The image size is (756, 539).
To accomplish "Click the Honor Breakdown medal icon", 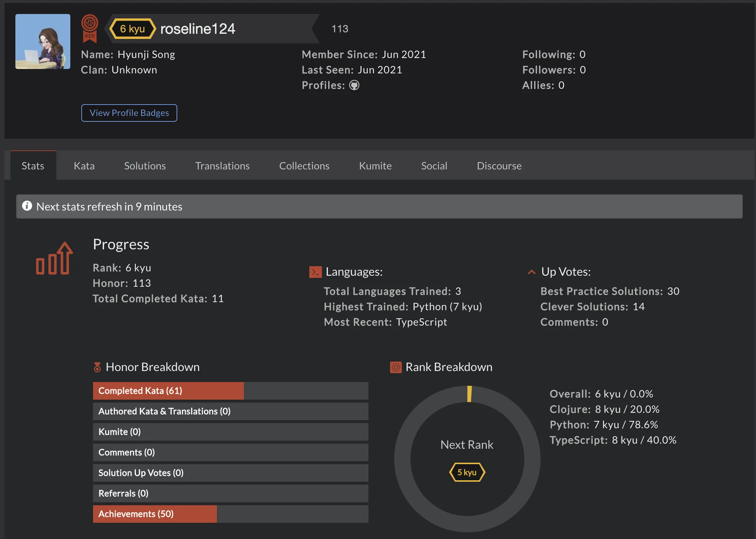I will click(97, 367).
